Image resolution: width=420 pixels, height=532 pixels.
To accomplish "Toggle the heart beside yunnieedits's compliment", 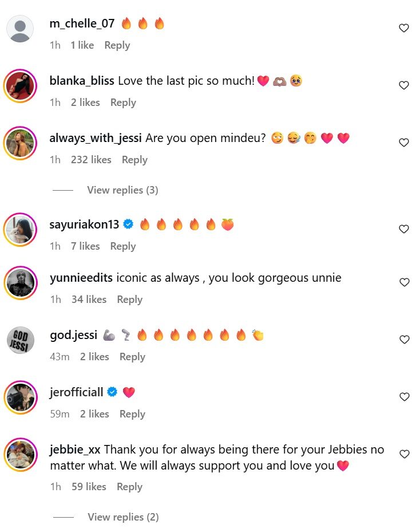I will coord(404,282).
